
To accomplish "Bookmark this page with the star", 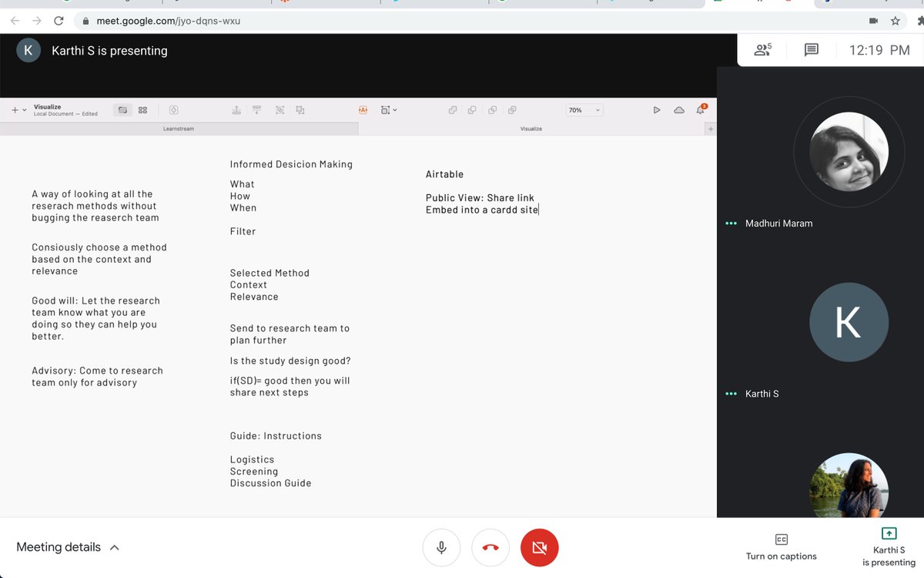I will [x=896, y=21].
